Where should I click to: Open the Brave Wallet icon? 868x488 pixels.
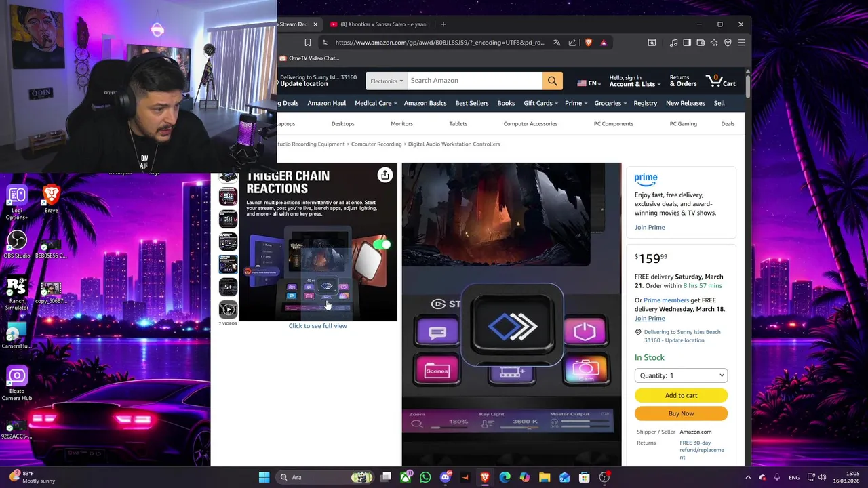click(701, 43)
